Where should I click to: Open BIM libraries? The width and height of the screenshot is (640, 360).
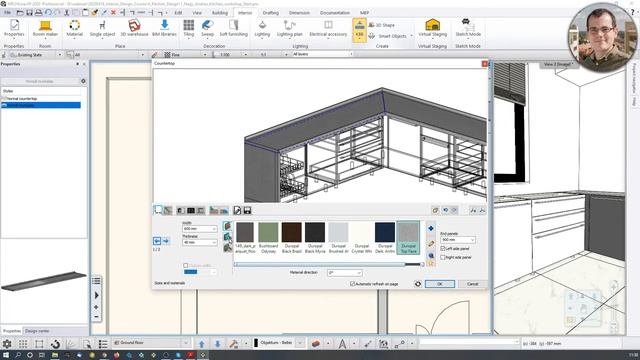pyautogui.click(x=164, y=28)
